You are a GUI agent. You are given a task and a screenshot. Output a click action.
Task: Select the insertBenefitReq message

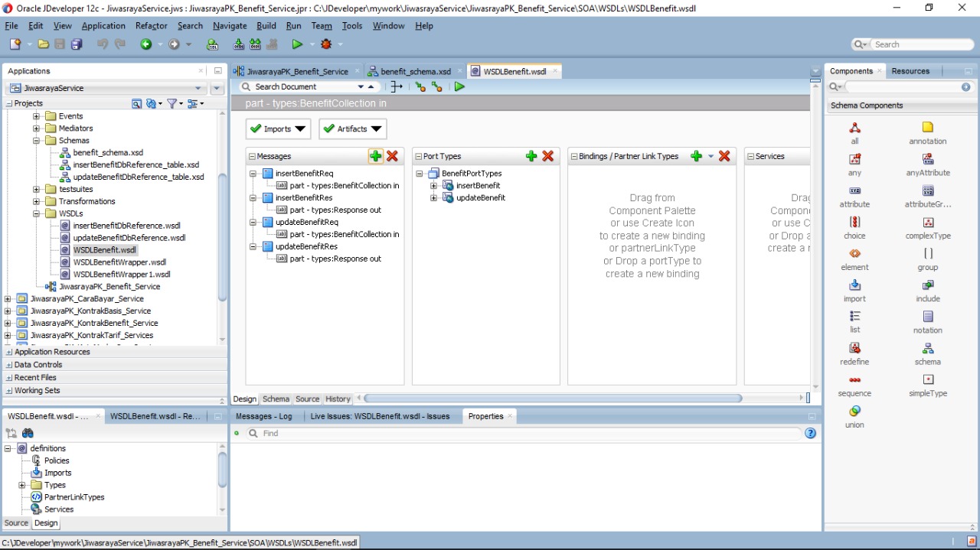click(304, 174)
